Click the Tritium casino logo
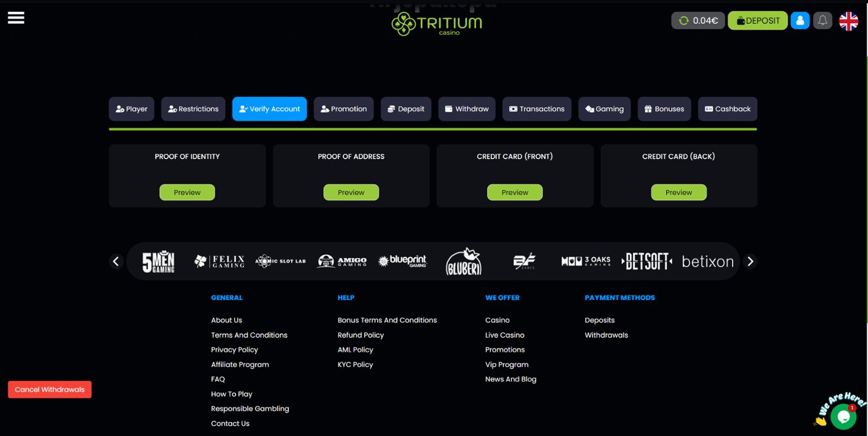The width and height of the screenshot is (868, 436). 437,24
